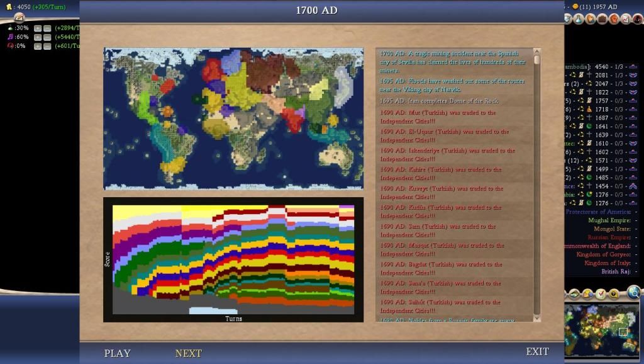This screenshot has width=644, height=364.
Task: Select the Masqat traded log entry
Action: (454, 249)
